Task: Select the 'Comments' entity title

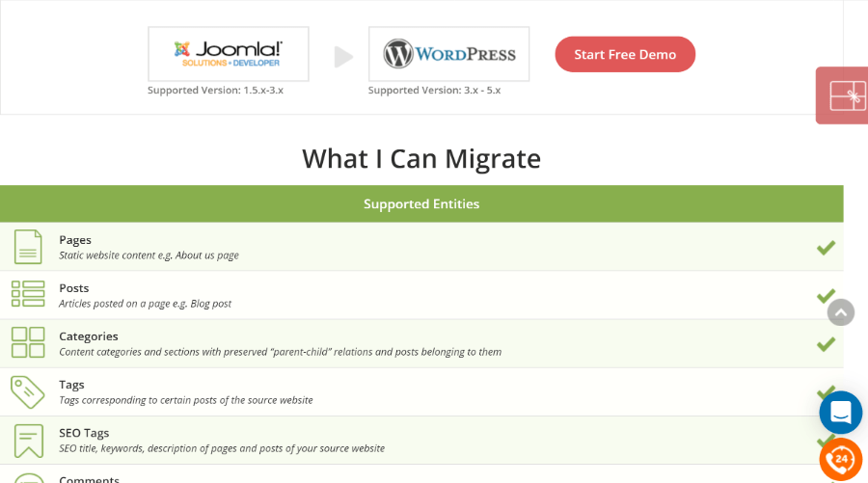Action: point(89,479)
